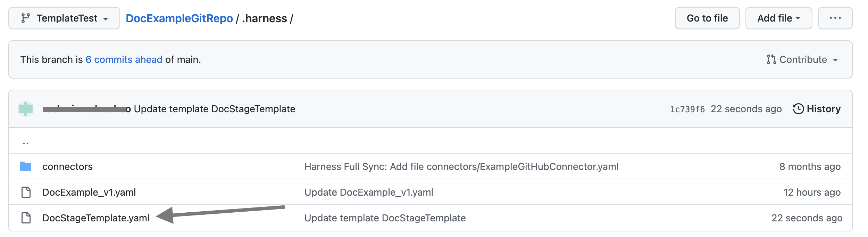Open the three-dot more options menu
Screen dimensions: 868x237
[x=835, y=18]
